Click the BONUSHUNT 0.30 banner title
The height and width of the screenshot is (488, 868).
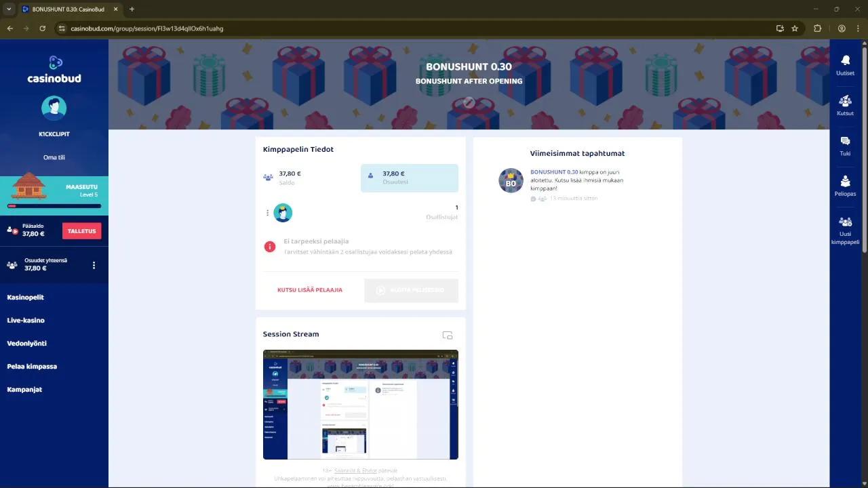[469, 66]
